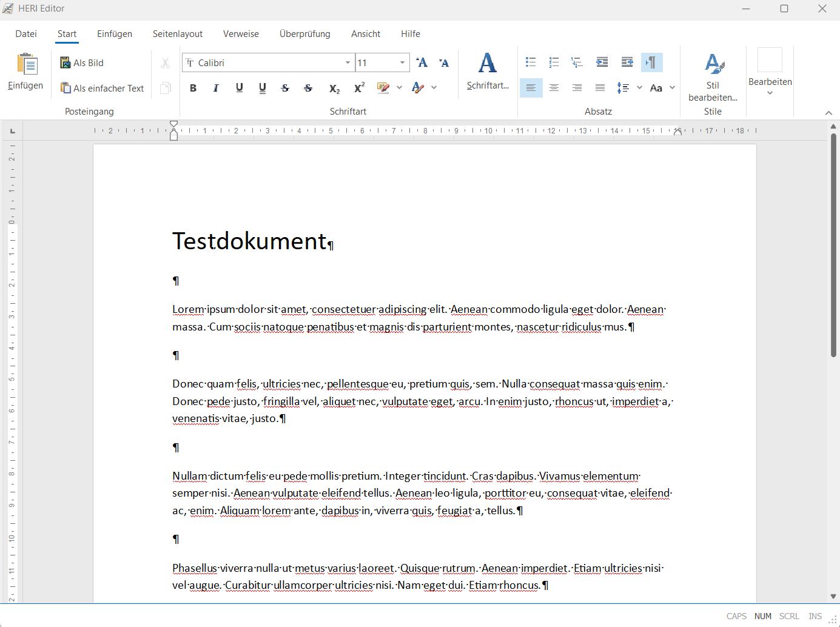Click the INS indicator in status bar

(815, 616)
